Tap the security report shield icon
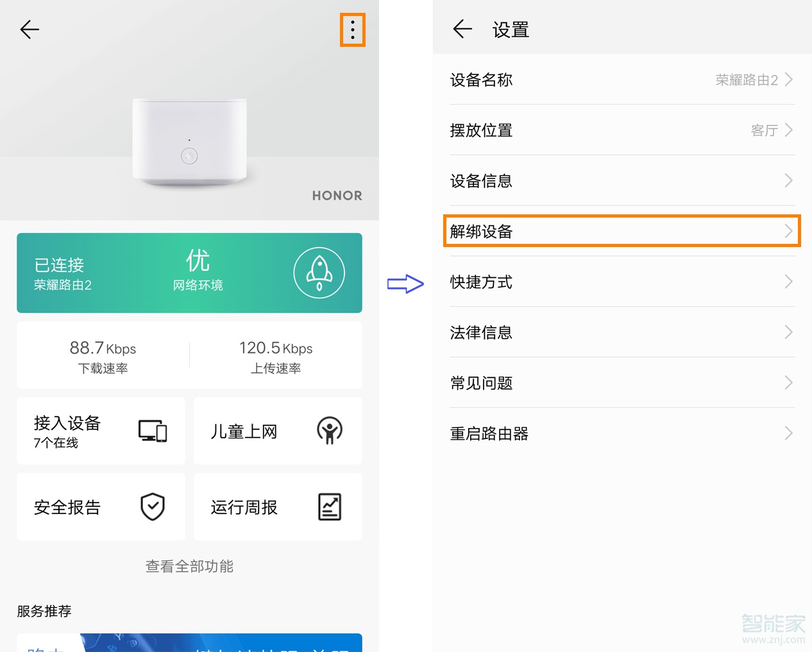 tap(153, 507)
